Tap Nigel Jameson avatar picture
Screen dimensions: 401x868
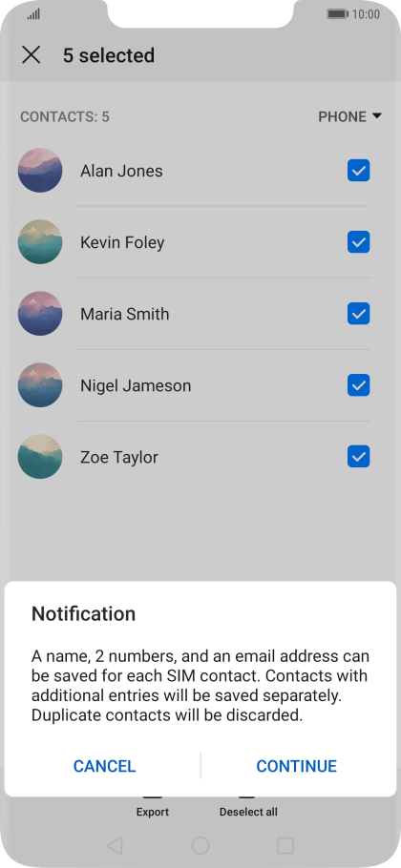point(40,384)
